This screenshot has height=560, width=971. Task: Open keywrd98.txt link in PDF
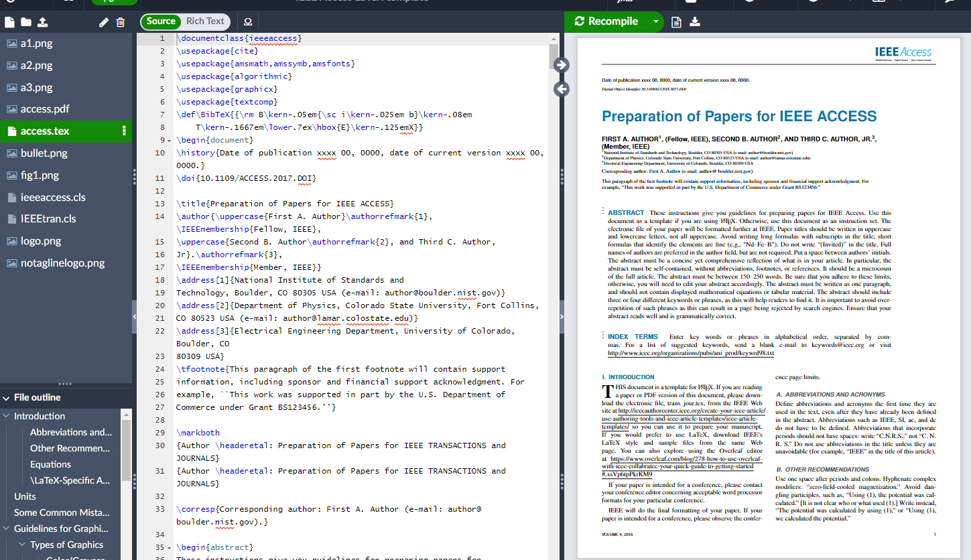(691, 353)
